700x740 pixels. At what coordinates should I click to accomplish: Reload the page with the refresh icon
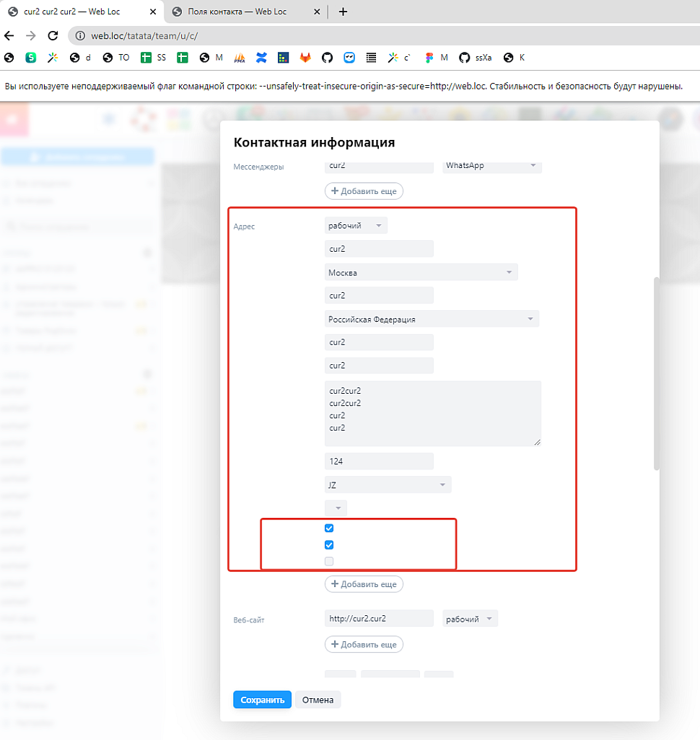52,35
